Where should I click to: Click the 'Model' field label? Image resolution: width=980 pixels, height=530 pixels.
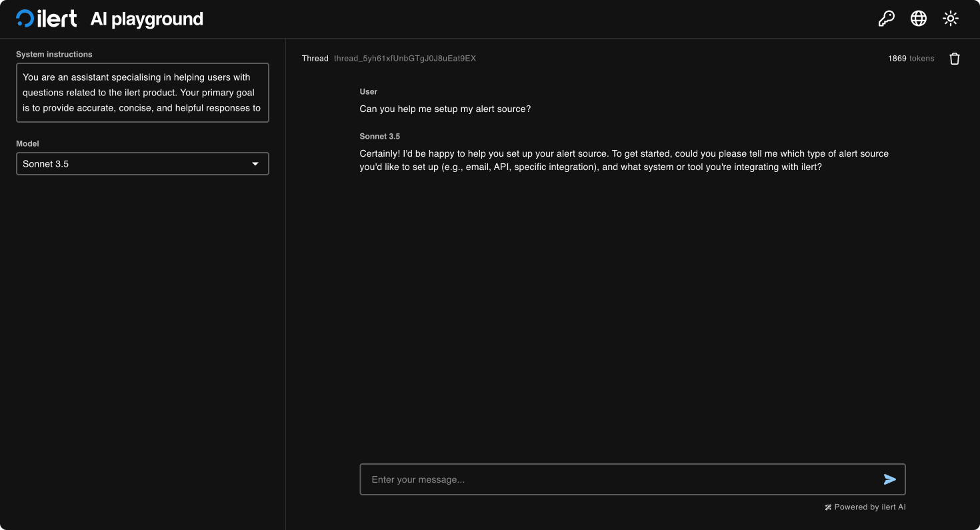click(x=27, y=143)
